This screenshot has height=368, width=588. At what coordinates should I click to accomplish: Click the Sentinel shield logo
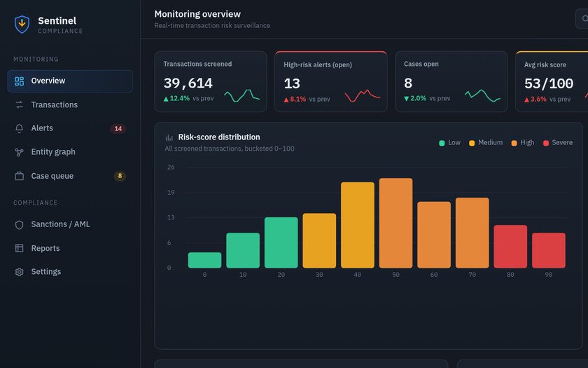(x=22, y=25)
